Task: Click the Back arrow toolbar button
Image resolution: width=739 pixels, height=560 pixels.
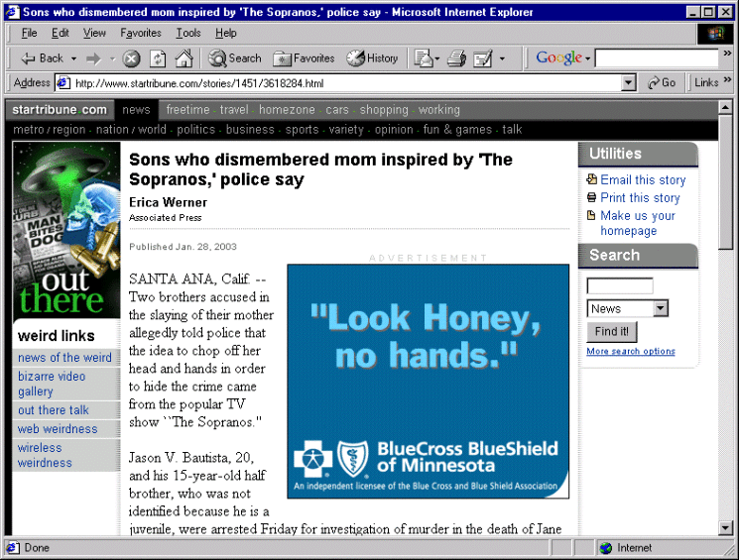Action: coord(42,58)
